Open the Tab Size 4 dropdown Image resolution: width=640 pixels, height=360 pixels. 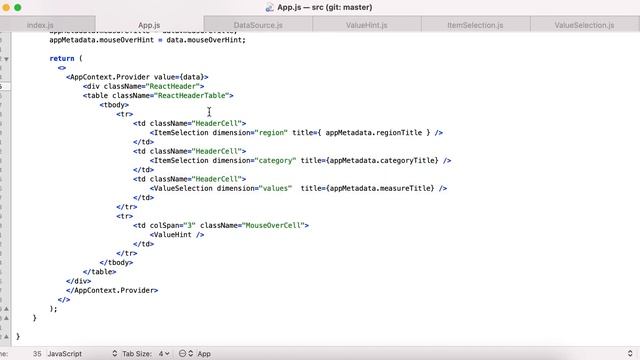164,353
